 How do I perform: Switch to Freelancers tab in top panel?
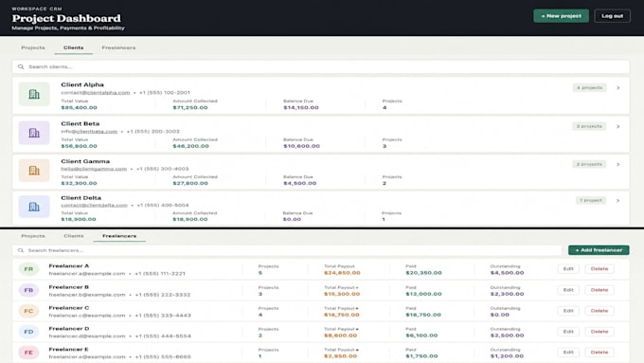click(x=118, y=47)
